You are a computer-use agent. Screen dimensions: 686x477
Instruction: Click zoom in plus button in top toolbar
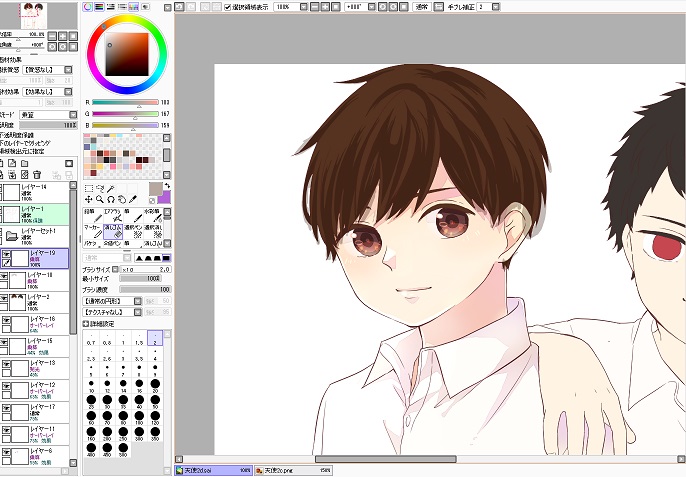coord(325,7)
